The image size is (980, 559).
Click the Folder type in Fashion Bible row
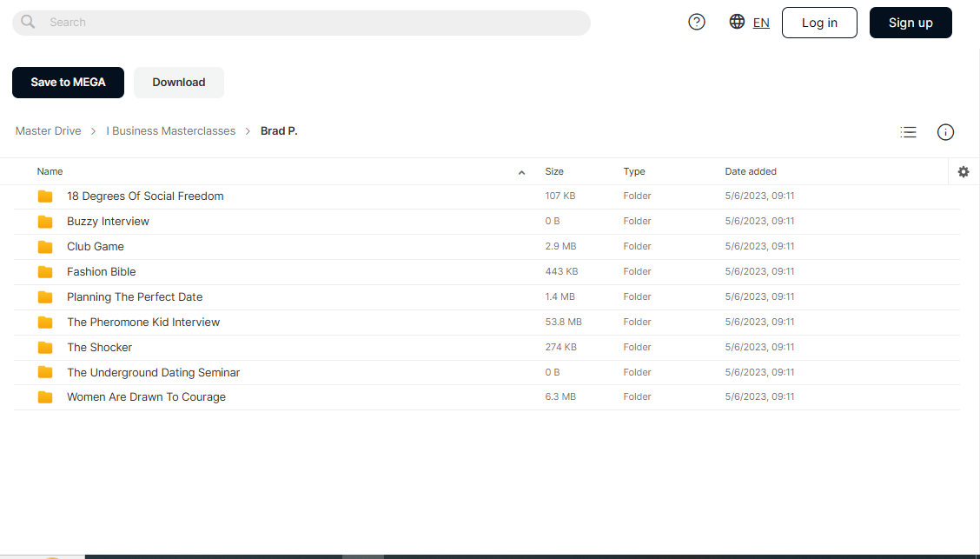637,271
